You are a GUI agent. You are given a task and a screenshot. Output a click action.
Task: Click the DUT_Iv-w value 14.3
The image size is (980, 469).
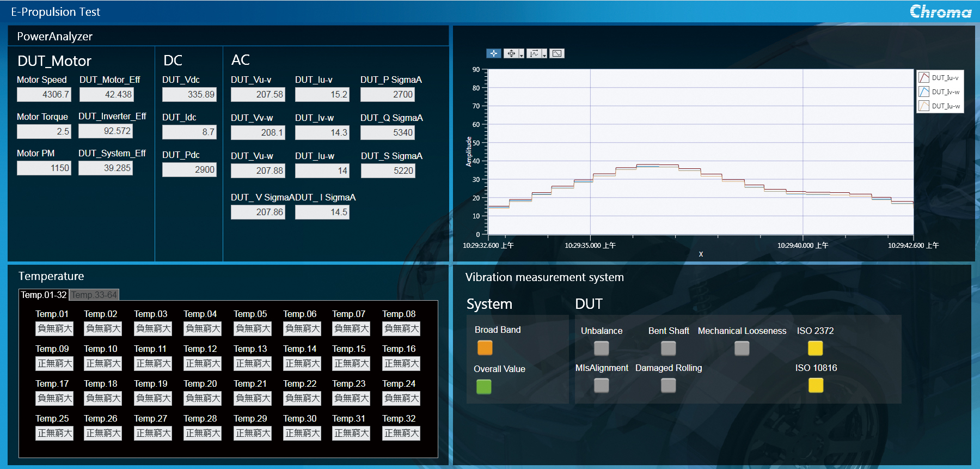click(x=322, y=132)
